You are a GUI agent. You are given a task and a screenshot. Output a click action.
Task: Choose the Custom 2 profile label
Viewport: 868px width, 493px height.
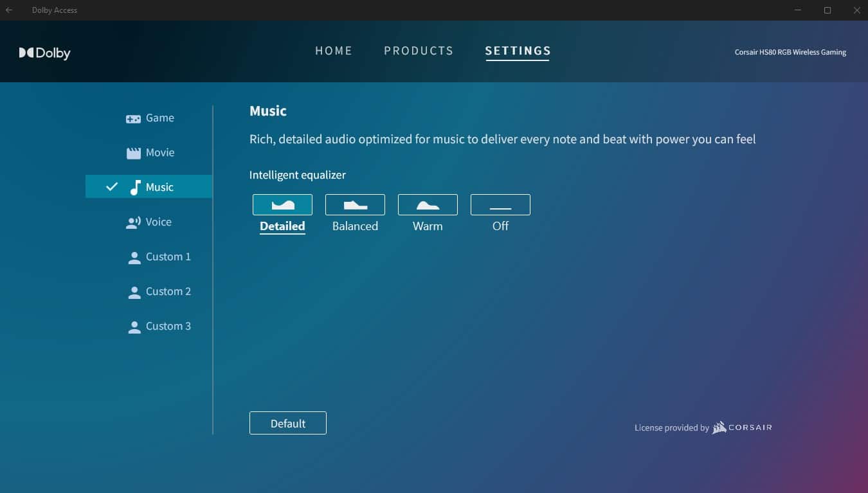tap(168, 292)
